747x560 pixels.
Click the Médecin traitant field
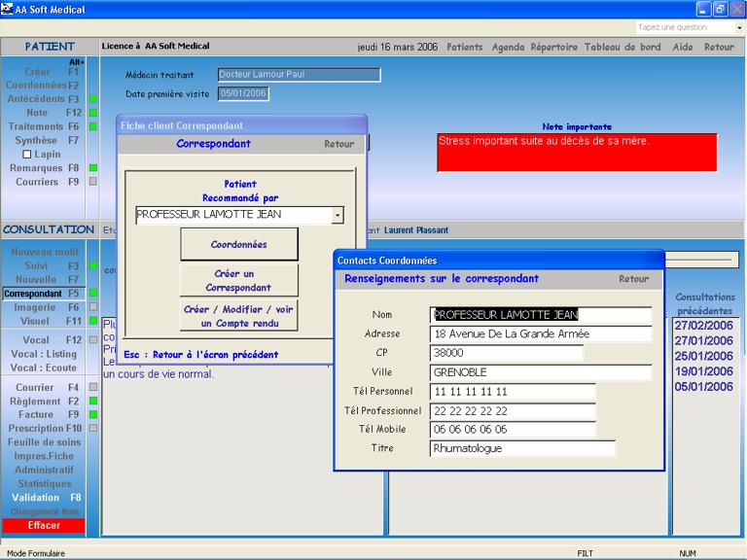tap(300, 74)
